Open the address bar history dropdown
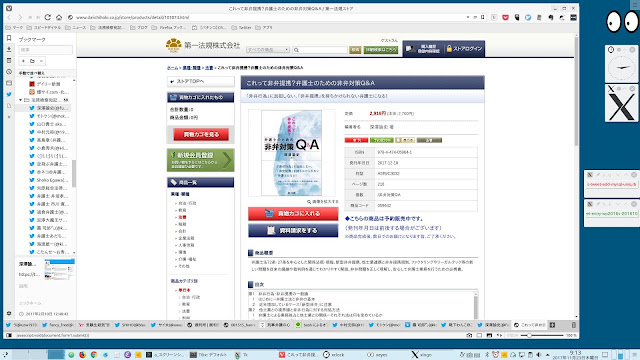 [468, 18]
